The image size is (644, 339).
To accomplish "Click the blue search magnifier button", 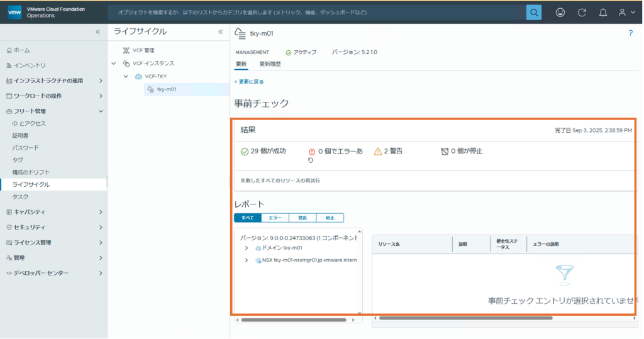I will tap(533, 13).
